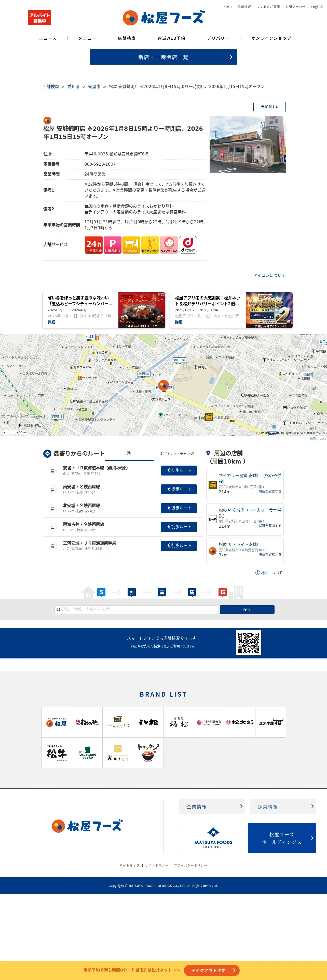Open the 松軒中華食堂 brand logo tile

(x=209, y=722)
